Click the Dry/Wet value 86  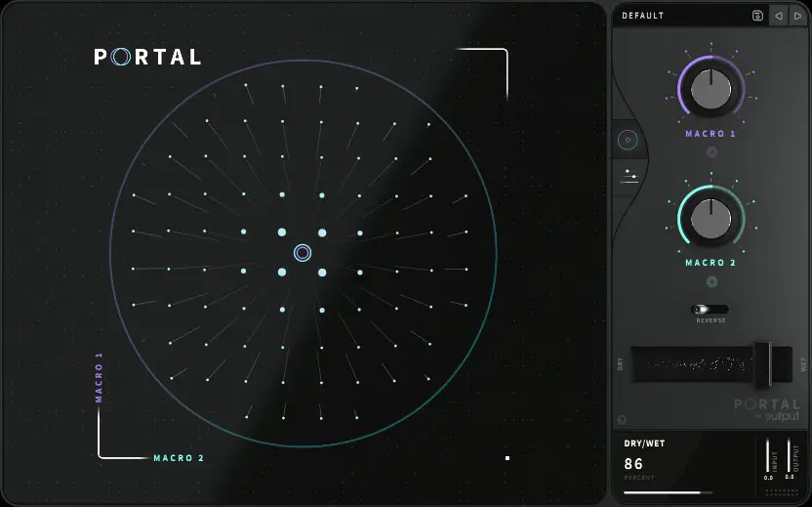[x=633, y=464]
